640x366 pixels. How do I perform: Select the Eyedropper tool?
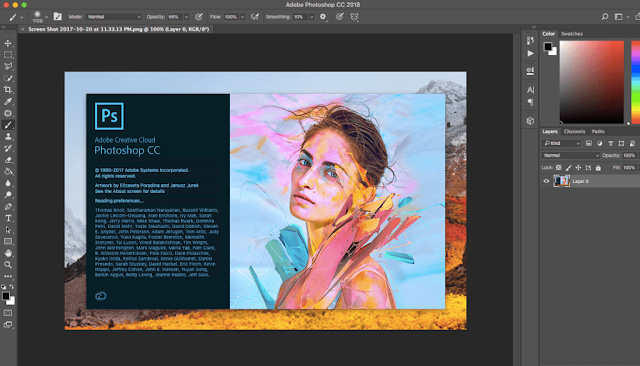tap(8, 101)
